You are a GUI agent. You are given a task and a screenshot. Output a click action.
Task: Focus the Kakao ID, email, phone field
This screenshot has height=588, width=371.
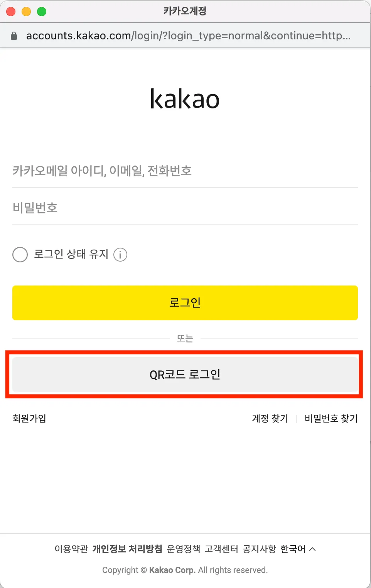pos(185,171)
